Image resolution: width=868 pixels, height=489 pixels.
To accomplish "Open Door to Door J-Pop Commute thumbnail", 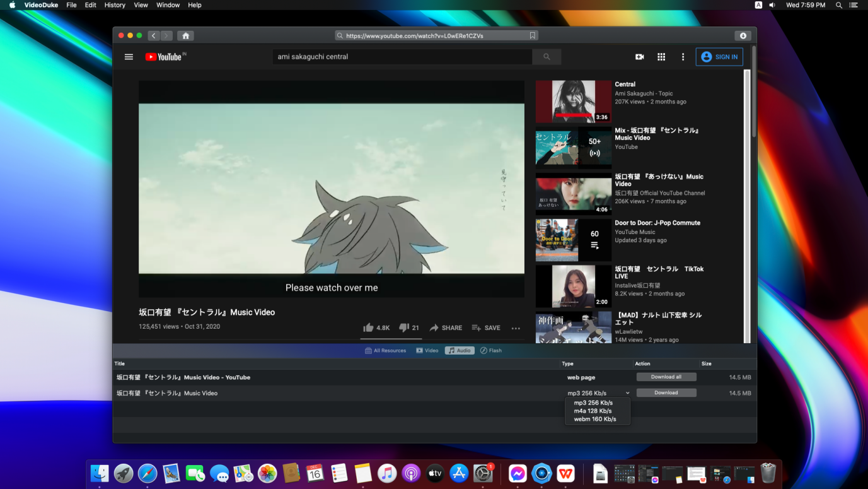I will tap(573, 240).
